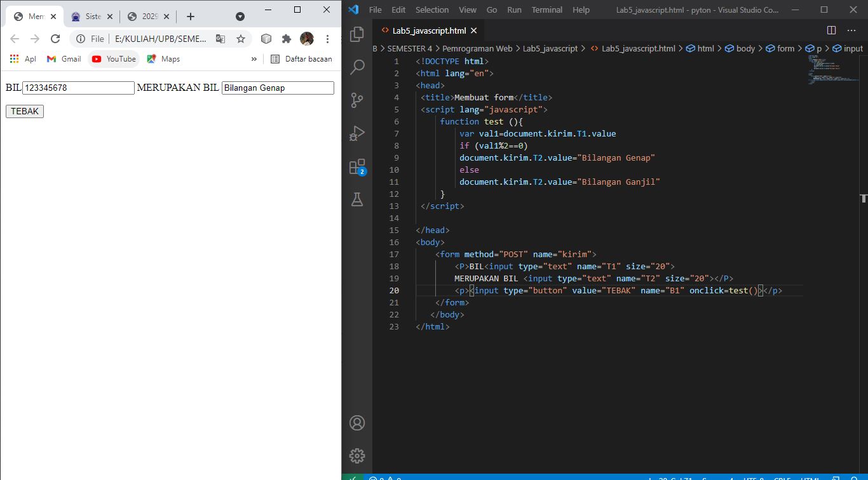Bookmark the page with the star icon
868x480 pixels.
(241, 38)
